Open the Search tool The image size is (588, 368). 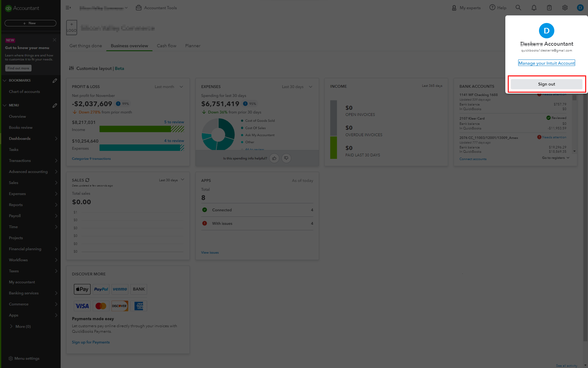coord(518,8)
